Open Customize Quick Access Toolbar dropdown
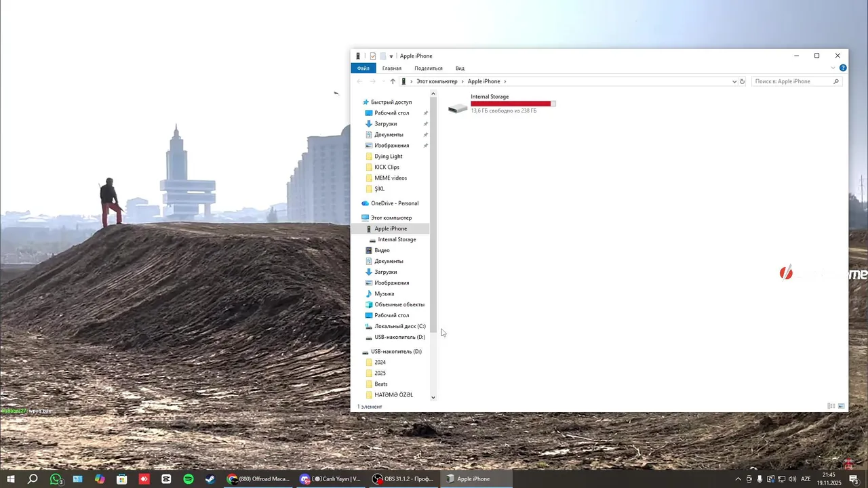The image size is (868, 488). [x=391, y=56]
